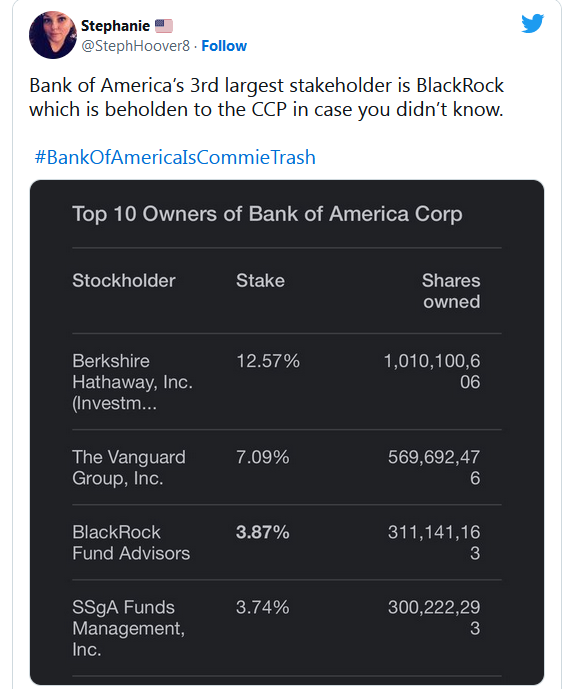Click the US flag emoji beside Stephanie

(x=163, y=26)
